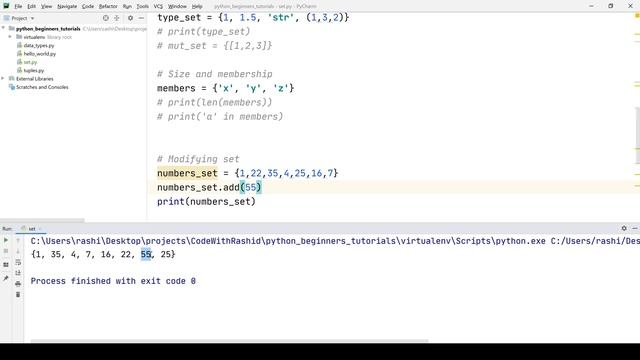
Task: Click the Scratches and Consoles icon
Action: click(x=11, y=87)
